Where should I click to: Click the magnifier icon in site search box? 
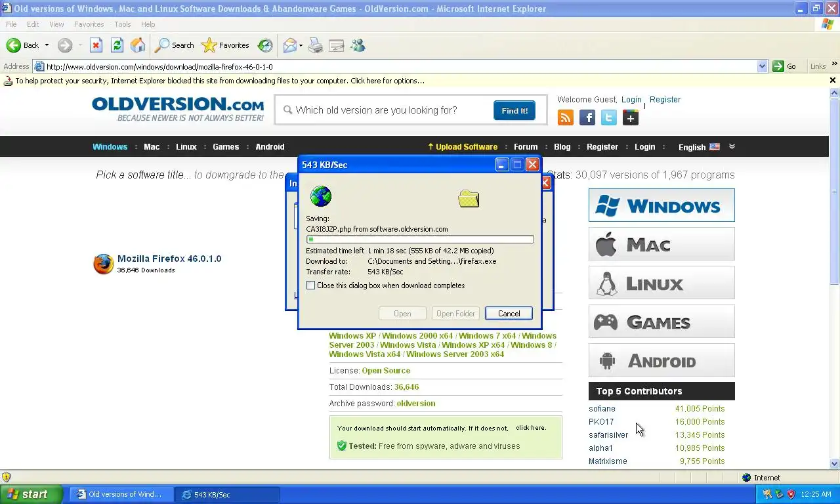click(287, 110)
